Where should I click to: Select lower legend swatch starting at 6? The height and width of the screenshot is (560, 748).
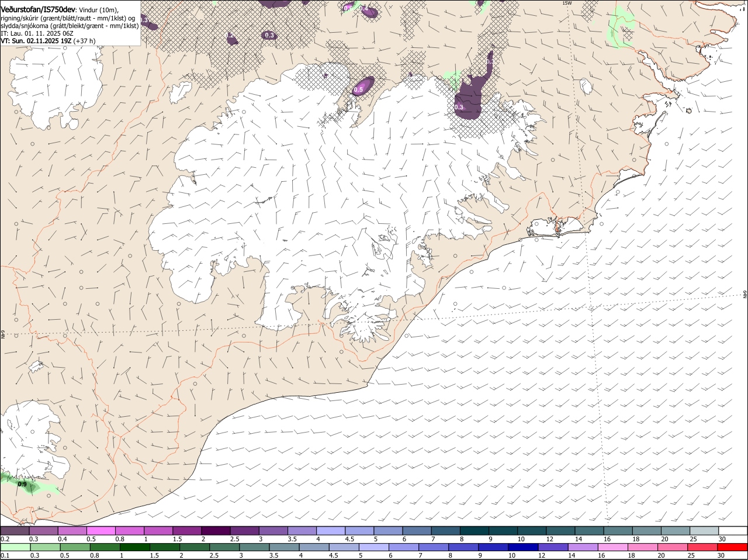(x=403, y=547)
